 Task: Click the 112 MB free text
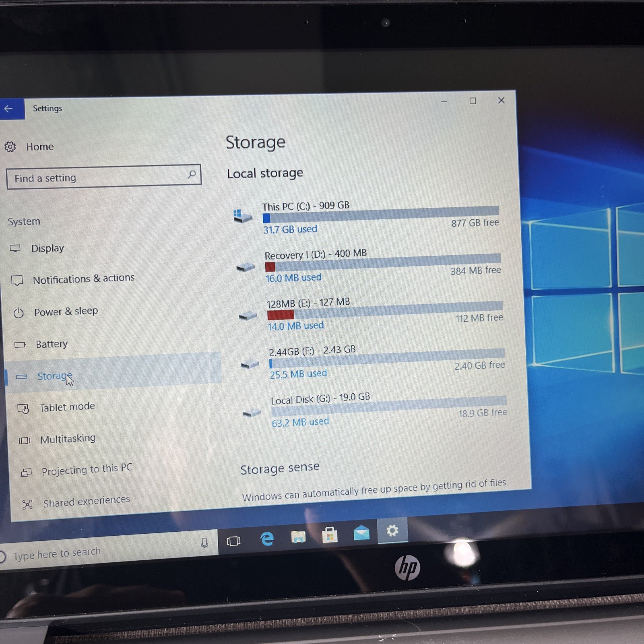[479, 318]
